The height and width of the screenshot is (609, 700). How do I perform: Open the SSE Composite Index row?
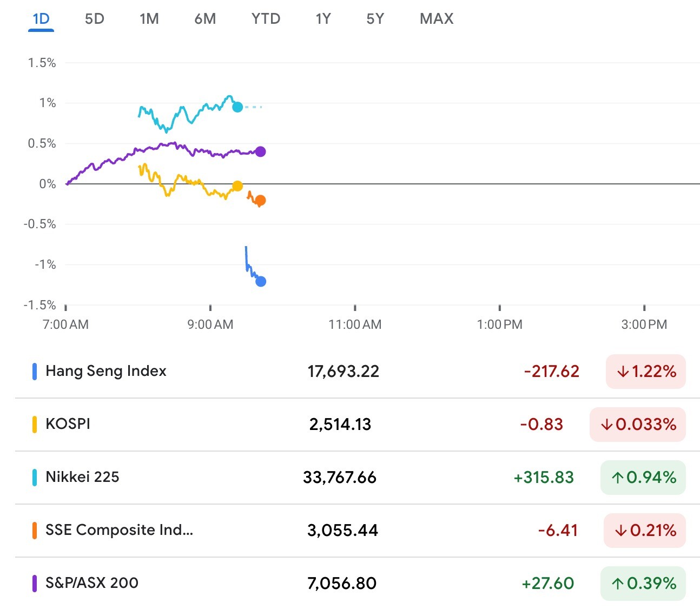point(358,531)
